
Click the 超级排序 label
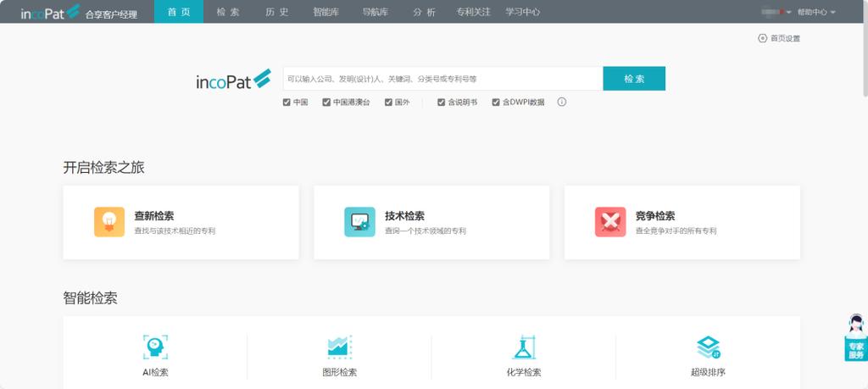click(x=708, y=372)
